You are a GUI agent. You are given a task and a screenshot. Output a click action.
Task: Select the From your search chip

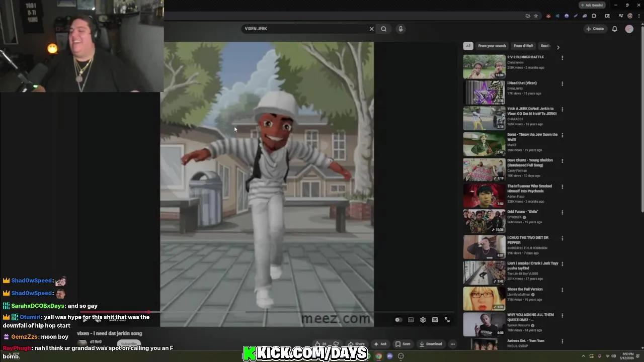492,46
